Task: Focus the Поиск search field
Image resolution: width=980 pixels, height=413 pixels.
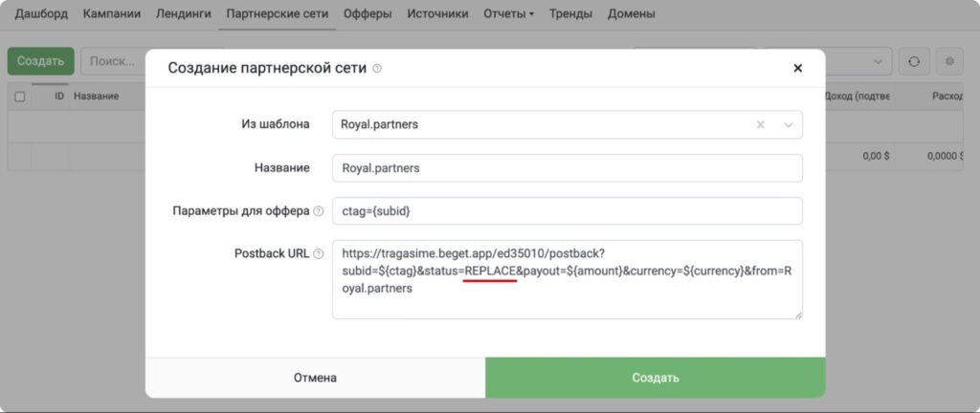Action: click(114, 61)
